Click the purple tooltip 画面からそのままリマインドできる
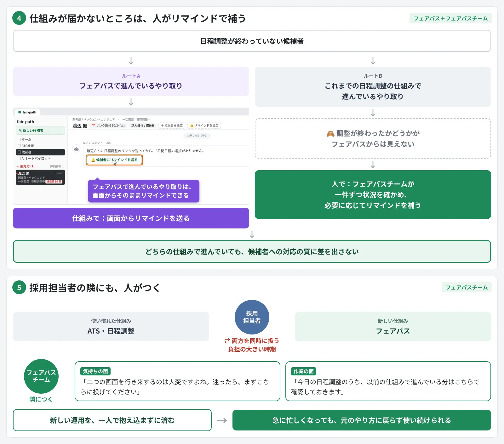This screenshot has height=444, width=504. pyautogui.click(x=144, y=191)
